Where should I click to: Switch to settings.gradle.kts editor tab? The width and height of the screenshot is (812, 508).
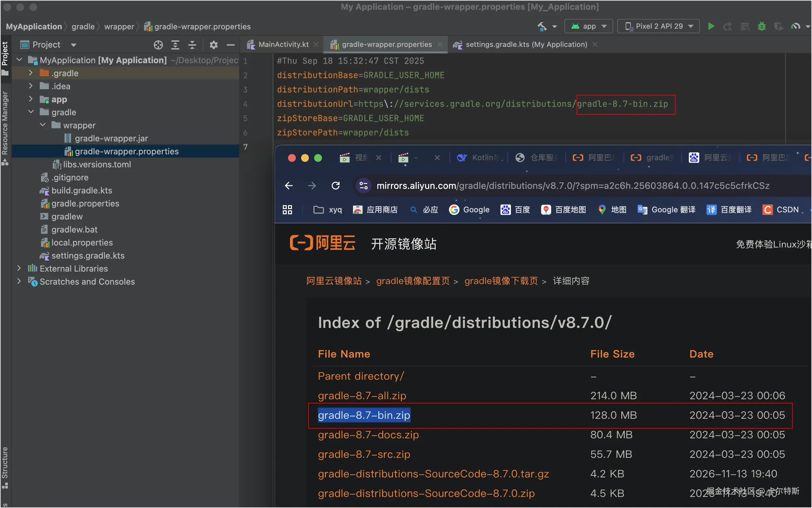tap(526, 44)
